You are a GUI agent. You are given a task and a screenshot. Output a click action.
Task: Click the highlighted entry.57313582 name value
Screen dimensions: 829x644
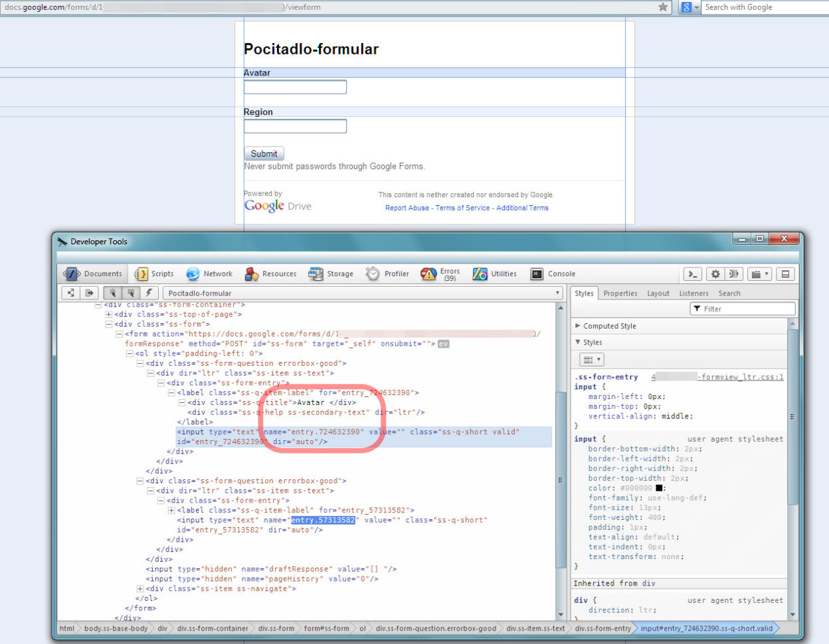click(x=323, y=521)
